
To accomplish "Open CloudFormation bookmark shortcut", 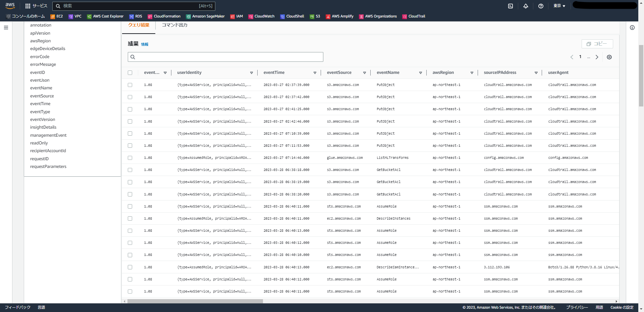I will [164, 16].
